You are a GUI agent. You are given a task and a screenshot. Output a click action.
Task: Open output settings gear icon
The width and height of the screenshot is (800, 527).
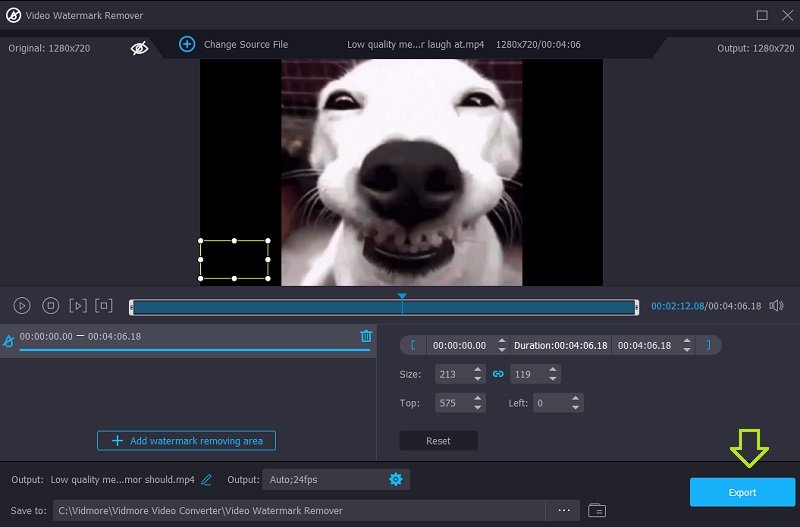(x=395, y=480)
